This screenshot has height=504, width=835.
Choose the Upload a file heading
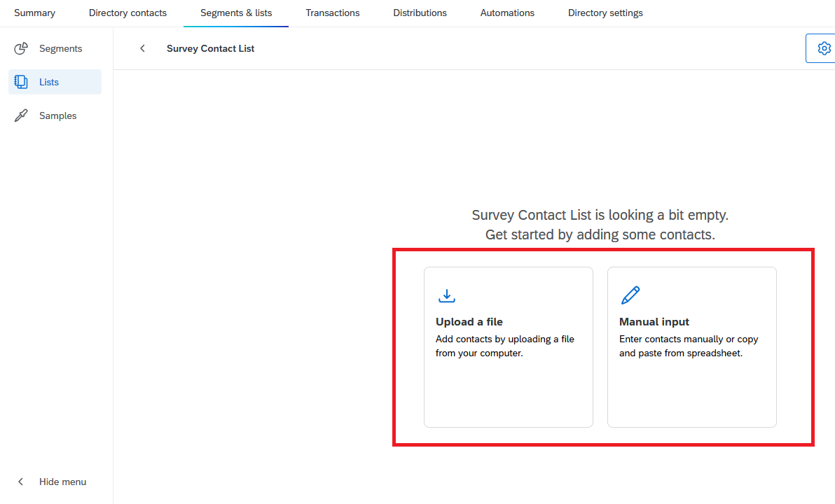[469, 322]
